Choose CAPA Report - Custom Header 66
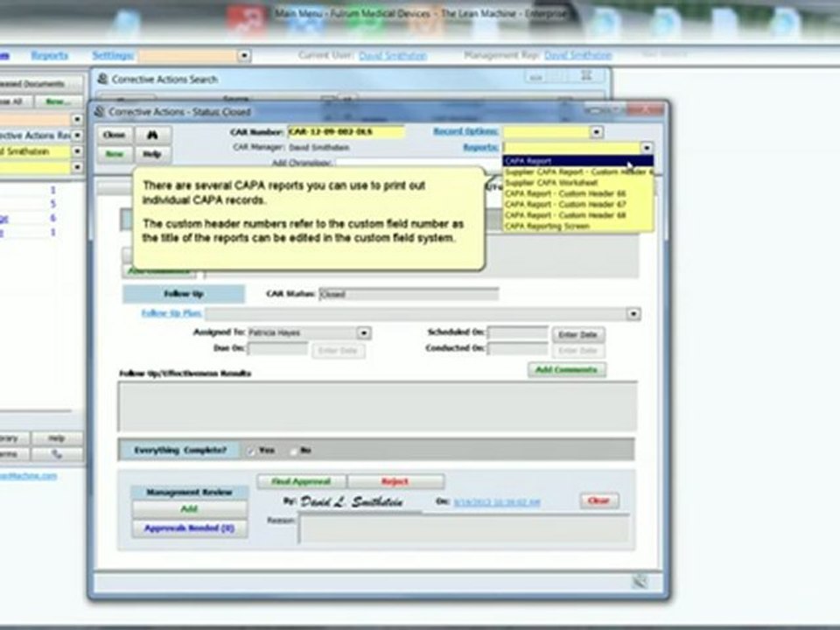This screenshot has width=840, height=630. click(578, 193)
